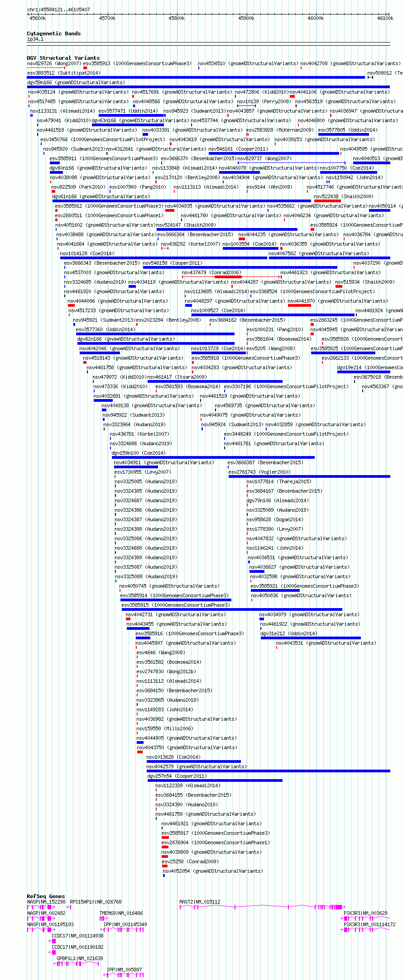Open nsv822509 (Park2010) variant
Screen dimensions: 403x980
78,187
